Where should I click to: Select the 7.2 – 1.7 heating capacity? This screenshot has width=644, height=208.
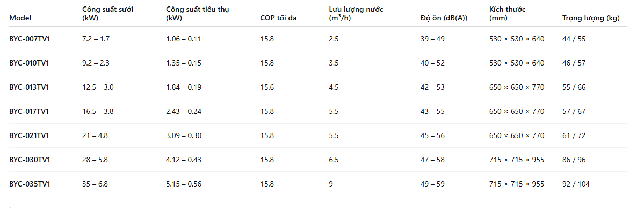click(x=96, y=39)
